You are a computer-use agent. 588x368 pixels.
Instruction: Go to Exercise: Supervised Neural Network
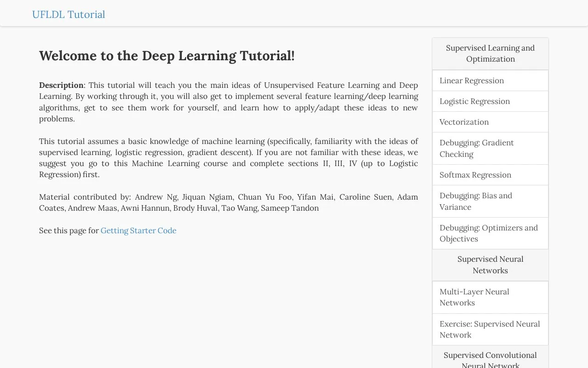point(490,329)
